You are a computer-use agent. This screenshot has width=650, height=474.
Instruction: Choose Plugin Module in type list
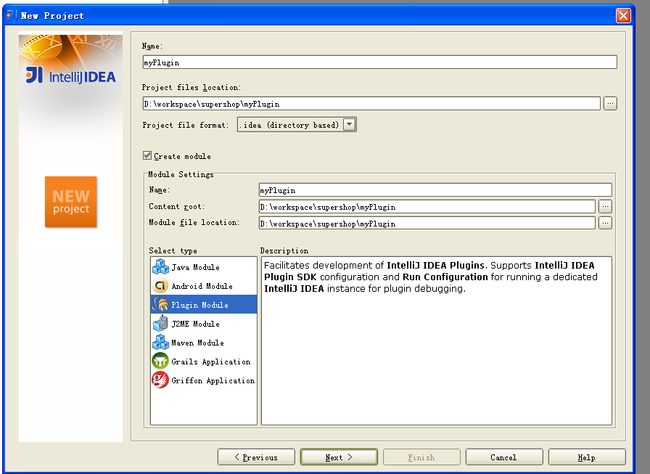point(204,304)
